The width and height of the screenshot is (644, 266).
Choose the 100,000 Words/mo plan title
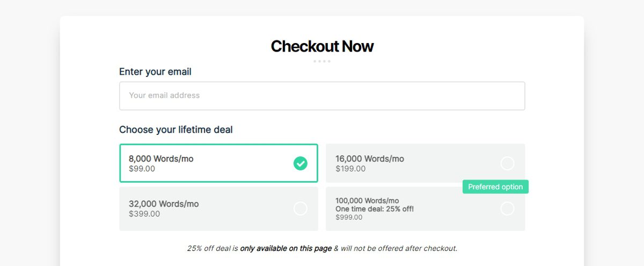point(367,200)
